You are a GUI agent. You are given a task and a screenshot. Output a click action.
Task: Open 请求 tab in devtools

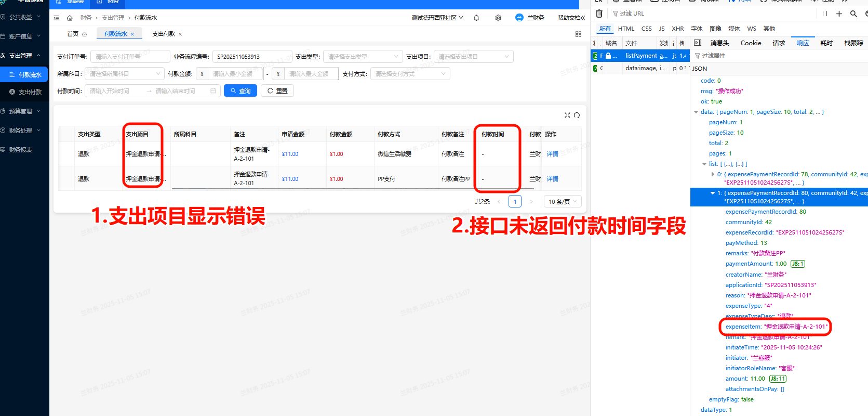click(x=779, y=43)
